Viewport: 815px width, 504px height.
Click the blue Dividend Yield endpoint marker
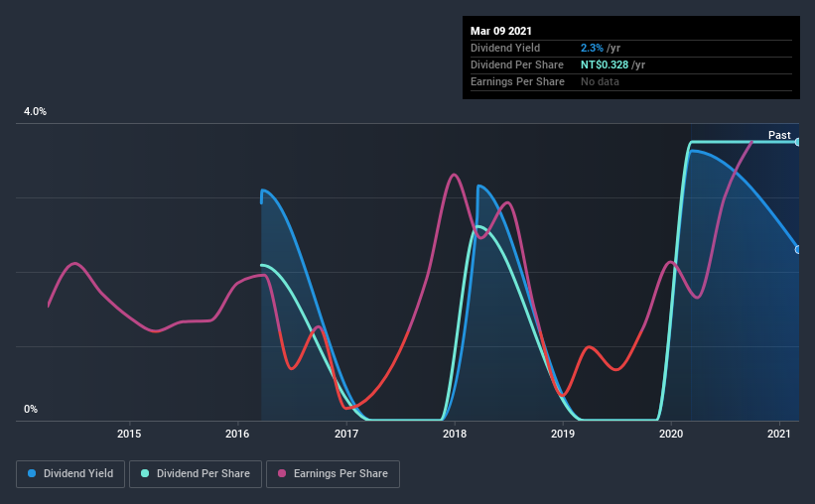(798, 250)
